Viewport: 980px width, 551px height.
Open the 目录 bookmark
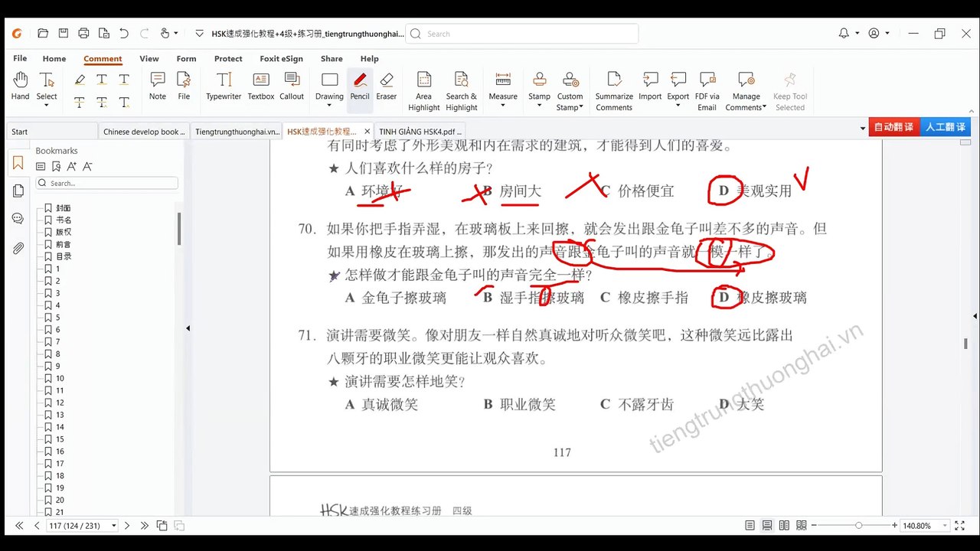pyautogui.click(x=64, y=256)
